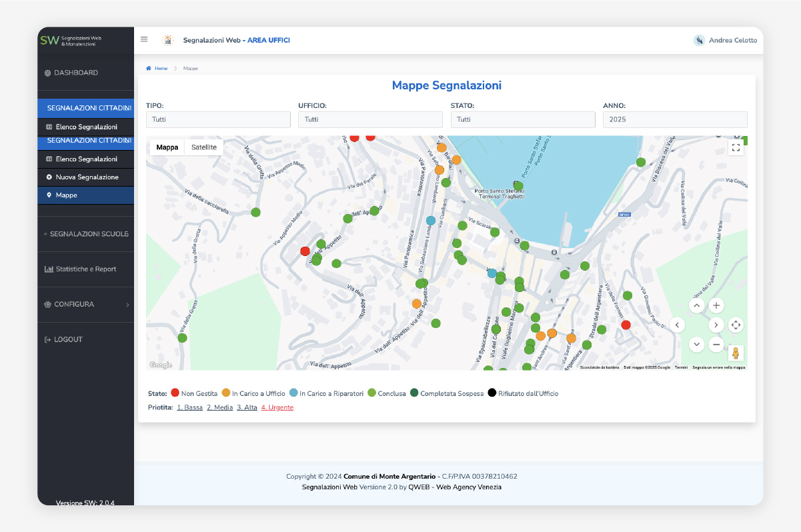Switch map to Satellite view

(x=204, y=147)
